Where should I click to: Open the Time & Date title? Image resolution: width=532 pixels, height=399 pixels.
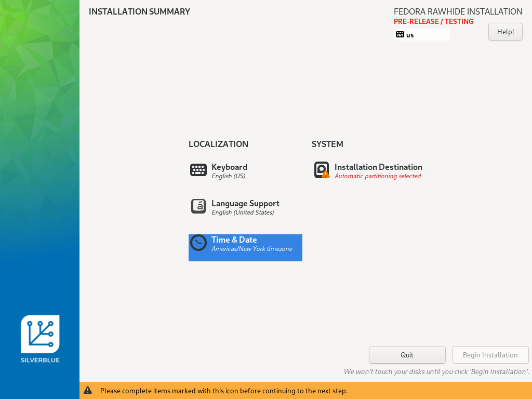(x=234, y=240)
